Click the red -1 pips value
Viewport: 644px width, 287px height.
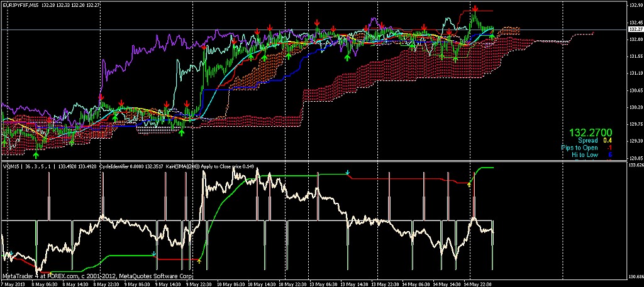609,148
